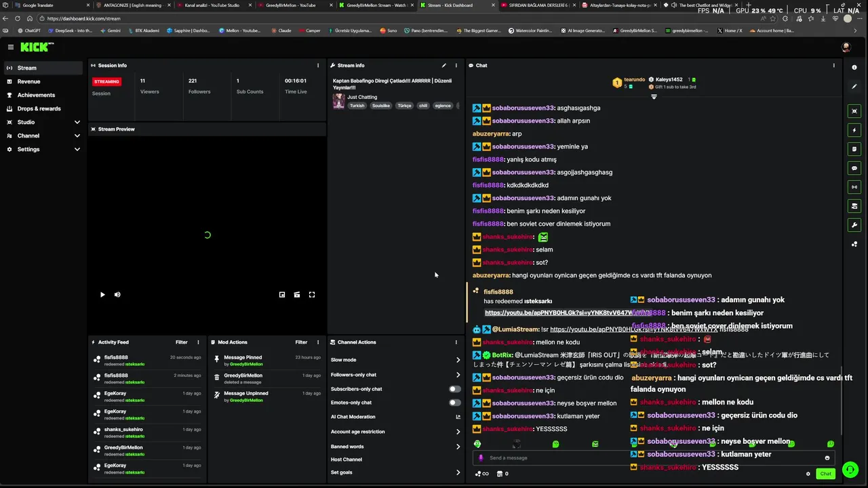
Task: Play the stream preview
Action: click(x=102, y=295)
